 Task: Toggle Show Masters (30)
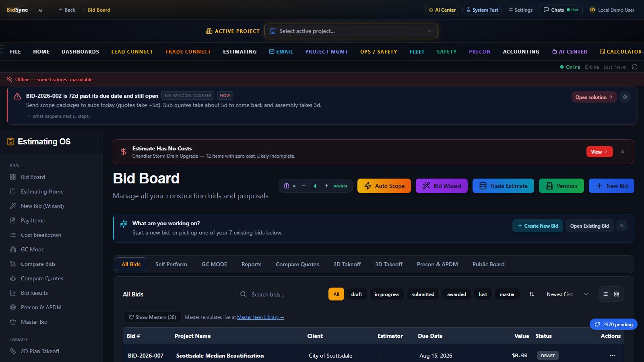point(152,317)
